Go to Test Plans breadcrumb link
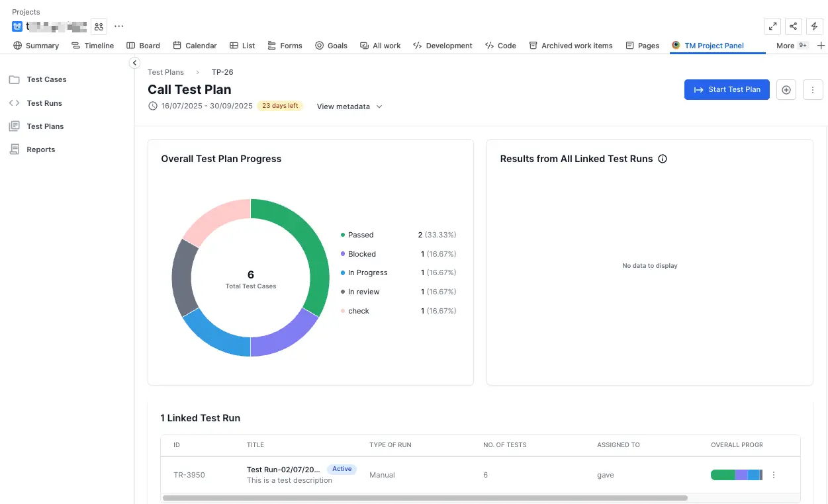Viewport: 828px width, 504px height. (x=165, y=72)
